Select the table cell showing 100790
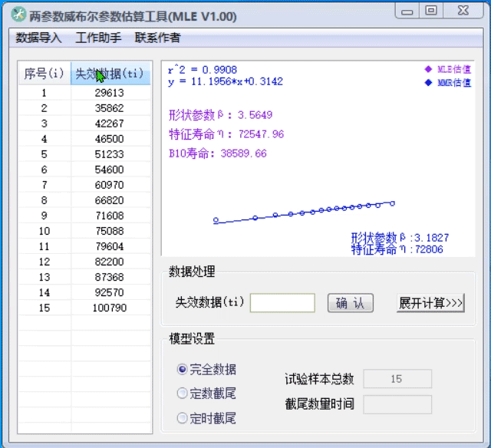Screen dimensions: 491x448 tap(110, 308)
